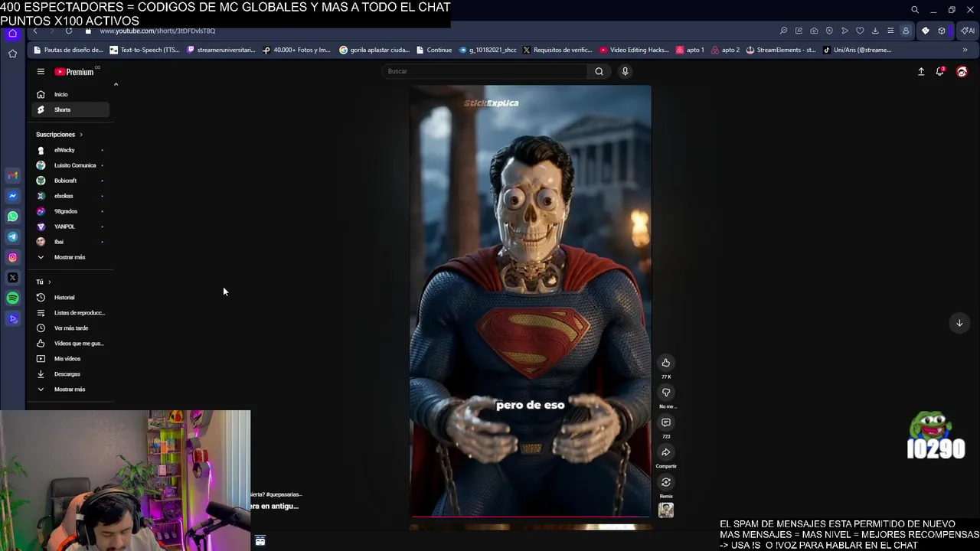980x551 pixels.
Task: Open comments on the Short
Action: (666, 422)
